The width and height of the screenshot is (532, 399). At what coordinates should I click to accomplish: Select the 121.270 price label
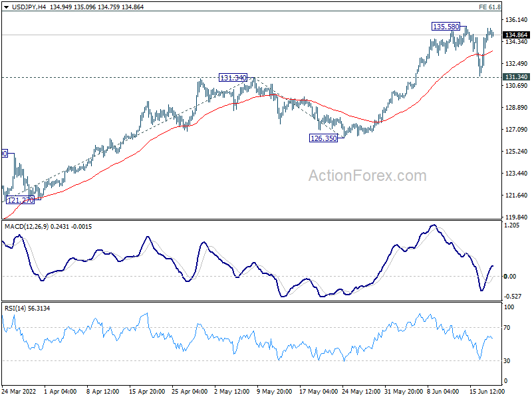tap(21, 200)
